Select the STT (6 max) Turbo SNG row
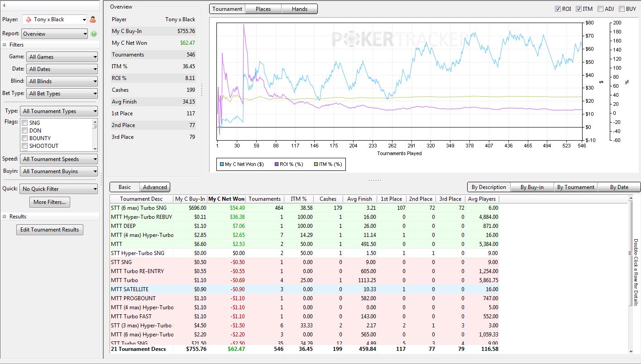 coord(304,208)
